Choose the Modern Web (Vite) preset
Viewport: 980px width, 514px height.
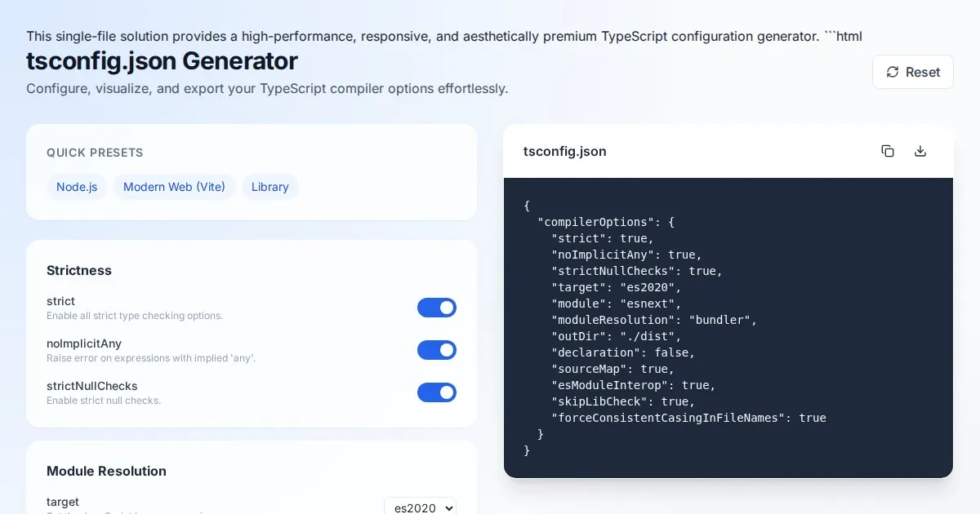pos(174,187)
